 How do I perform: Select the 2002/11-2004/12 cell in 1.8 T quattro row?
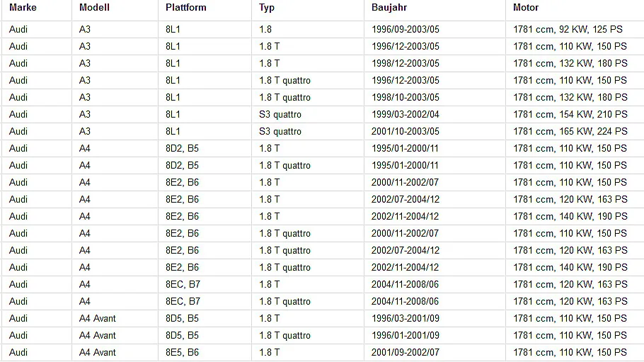[435, 267]
